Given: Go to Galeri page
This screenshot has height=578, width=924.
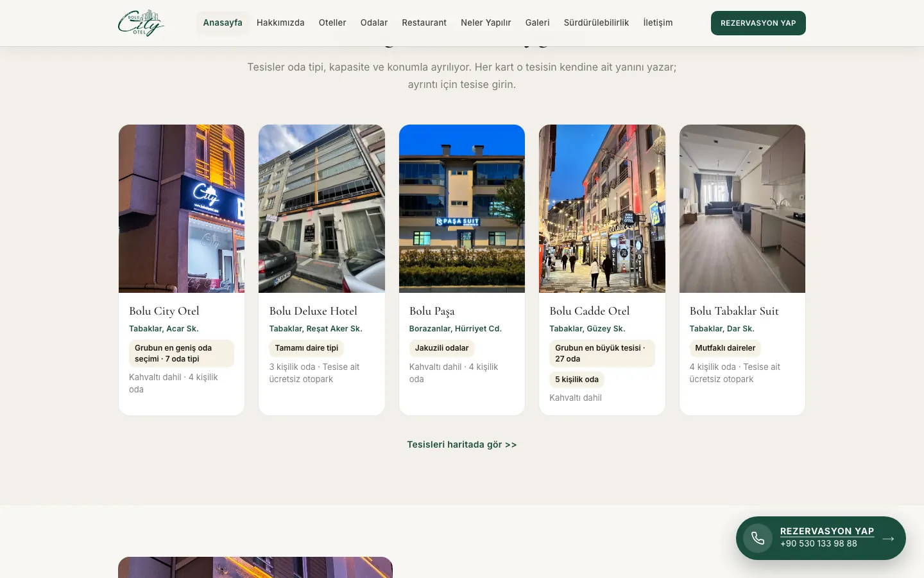Looking at the screenshot, I should pos(538,22).
